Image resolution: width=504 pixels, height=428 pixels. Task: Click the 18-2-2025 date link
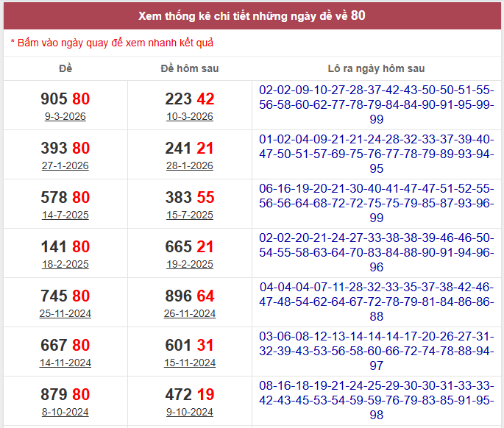tap(65, 265)
